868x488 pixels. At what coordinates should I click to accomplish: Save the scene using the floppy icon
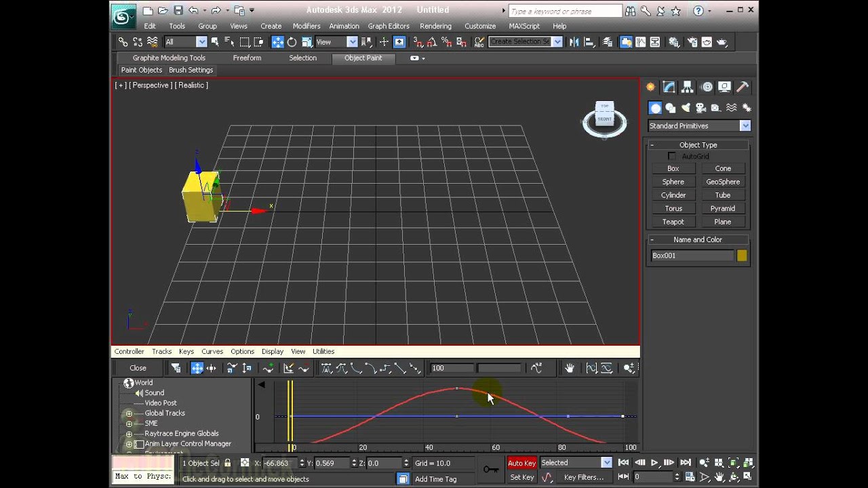click(178, 10)
